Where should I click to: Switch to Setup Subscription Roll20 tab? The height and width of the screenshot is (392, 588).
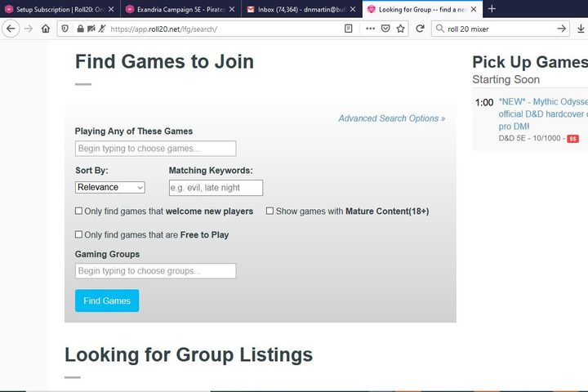(x=60, y=9)
